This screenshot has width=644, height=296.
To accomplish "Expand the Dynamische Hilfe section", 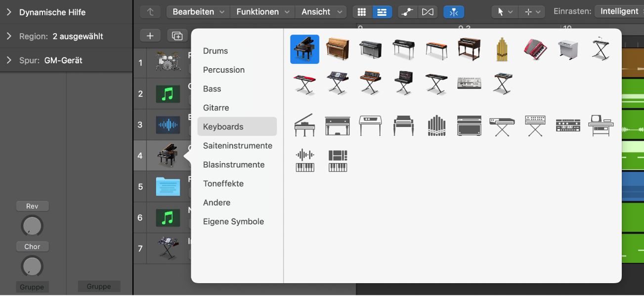I will (9, 12).
